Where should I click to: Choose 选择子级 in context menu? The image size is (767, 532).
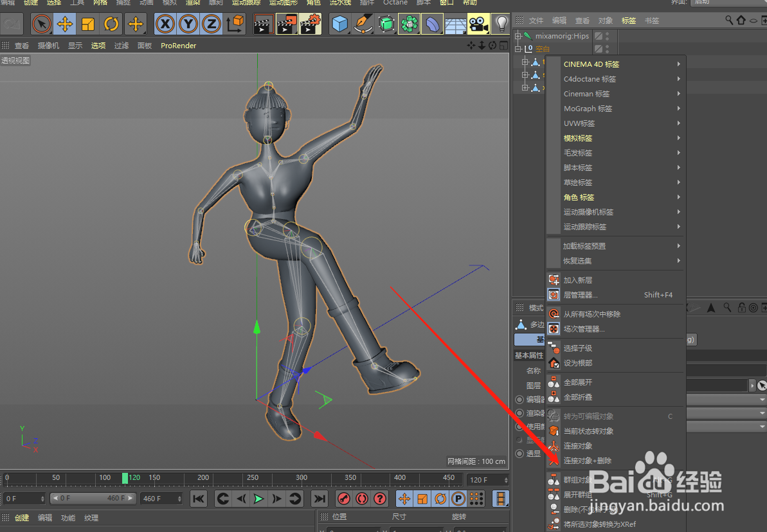tap(616, 348)
